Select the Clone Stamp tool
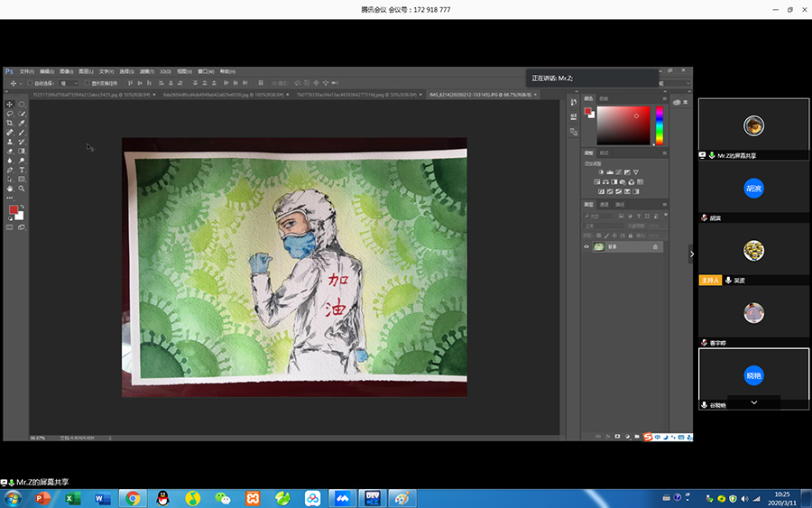The width and height of the screenshot is (812, 508). 10,142
